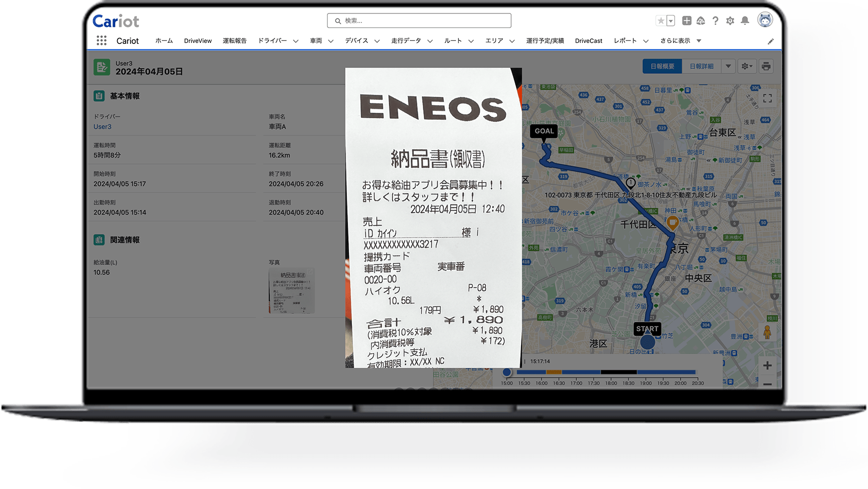Click end time 2024/04/05 20:26
This screenshot has width=868, height=489.
pyautogui.click(x=296, y=184)
